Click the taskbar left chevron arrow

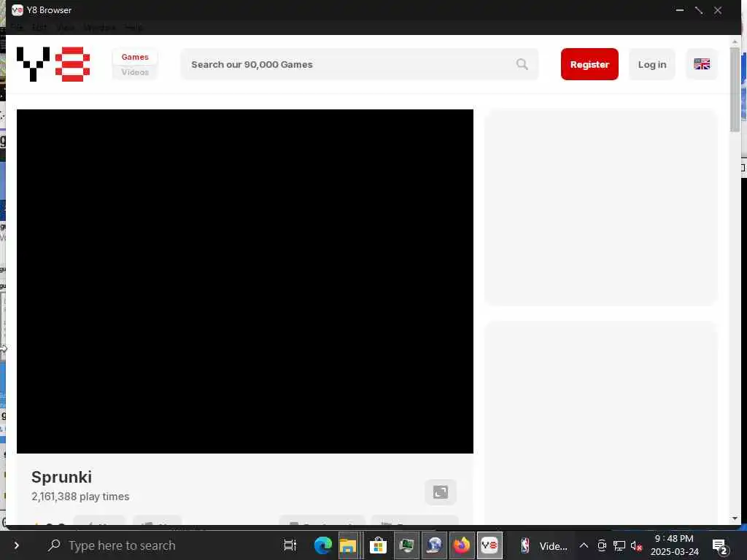pyautogui.click(x=17, y=545)
